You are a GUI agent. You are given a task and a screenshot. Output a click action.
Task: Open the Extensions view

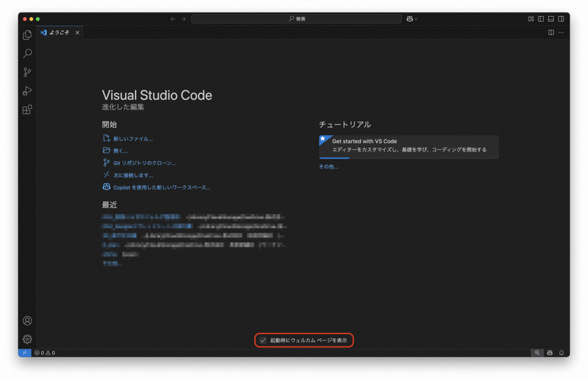click(28, 110)
